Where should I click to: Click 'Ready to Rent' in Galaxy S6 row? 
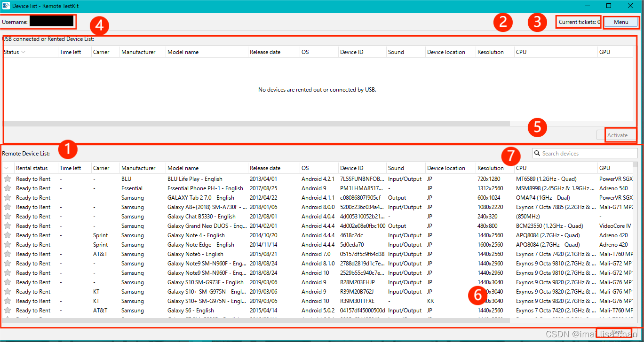click(33, 310)
